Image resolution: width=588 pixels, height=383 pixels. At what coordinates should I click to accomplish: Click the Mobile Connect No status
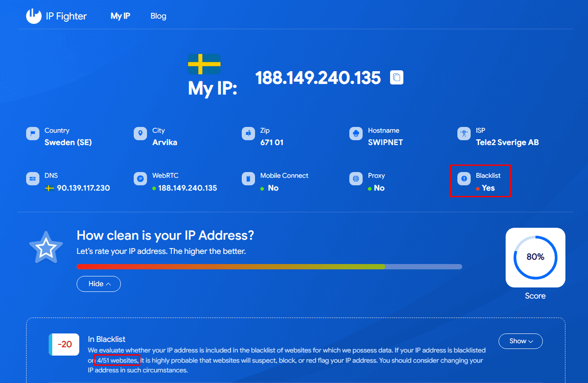coord(273,188)
